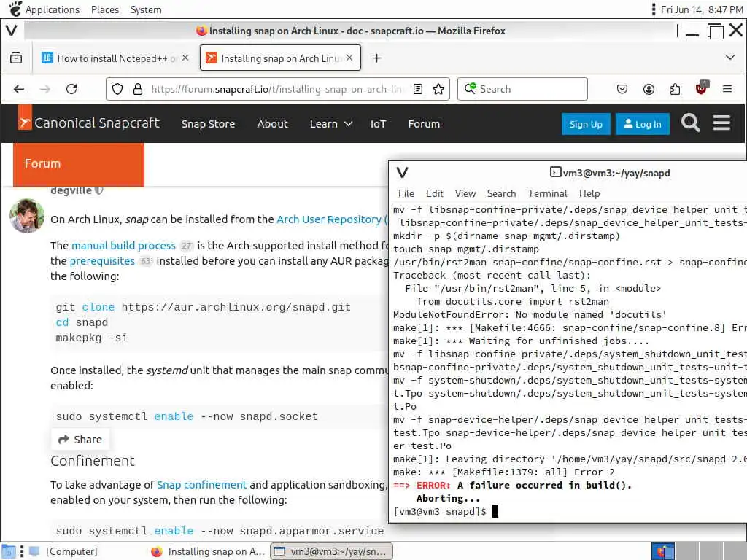The image size is (747, 560).
Task: Open the System menu in top panel
Action: pos(146,9)
